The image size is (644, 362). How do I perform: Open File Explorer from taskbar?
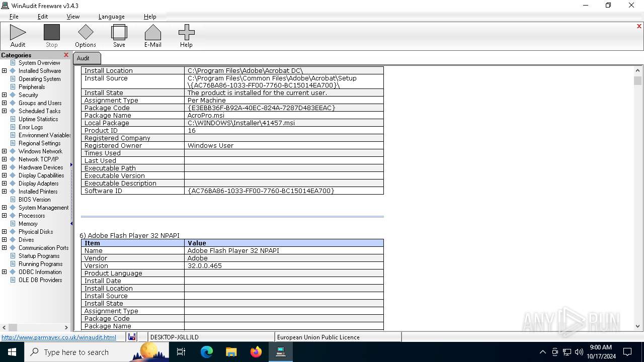(x=231, y=352)
